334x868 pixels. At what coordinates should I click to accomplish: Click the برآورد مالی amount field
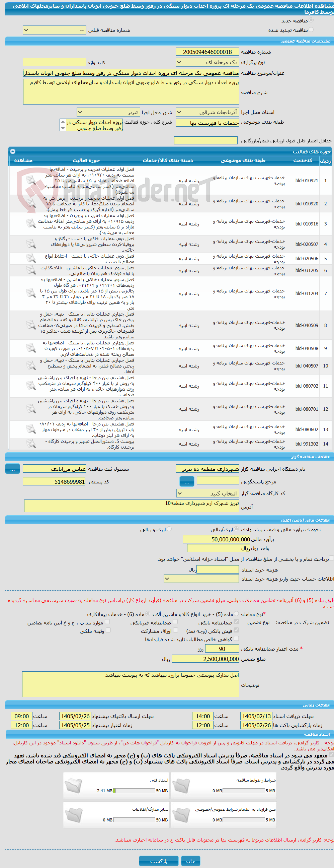click(x=217, y=539)
